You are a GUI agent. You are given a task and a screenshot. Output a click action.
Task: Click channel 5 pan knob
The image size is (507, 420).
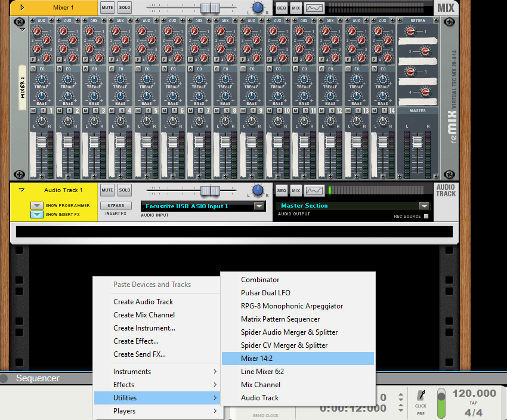[147, 121]
